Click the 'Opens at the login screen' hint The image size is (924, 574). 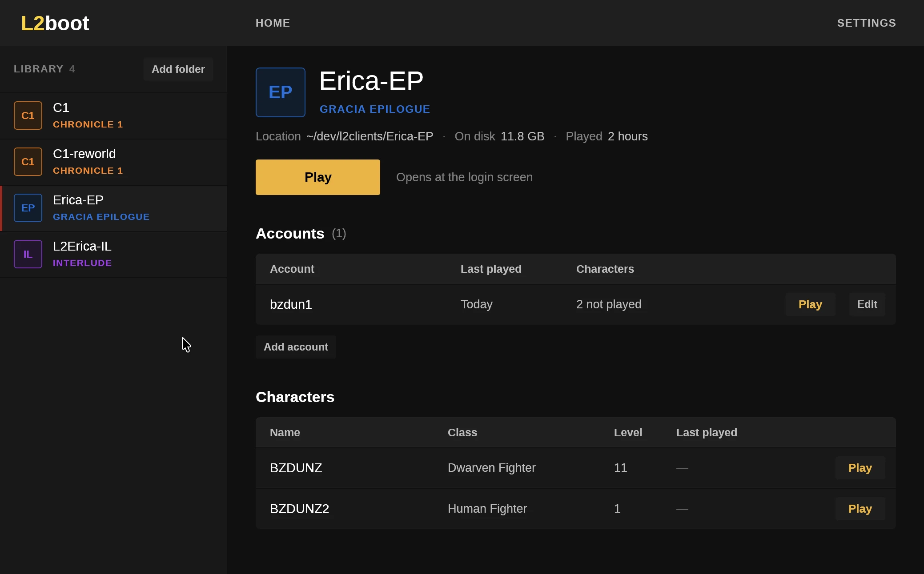(x=464, y=177)
